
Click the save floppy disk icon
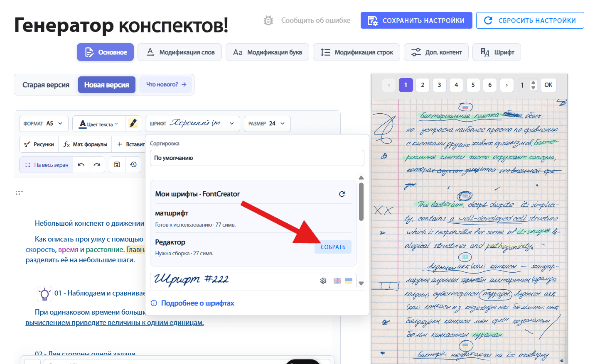pos(117,165)
